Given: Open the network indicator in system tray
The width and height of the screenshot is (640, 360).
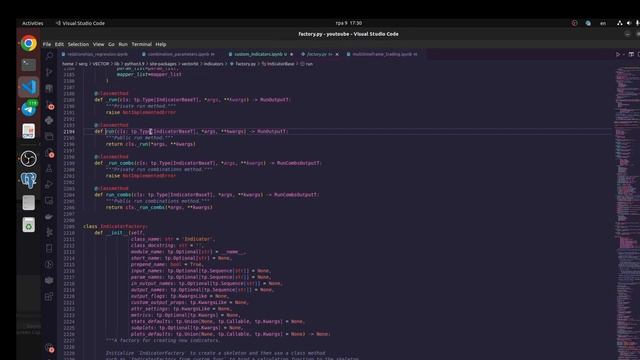Looking at the screenshot, I should click(620, 23).
